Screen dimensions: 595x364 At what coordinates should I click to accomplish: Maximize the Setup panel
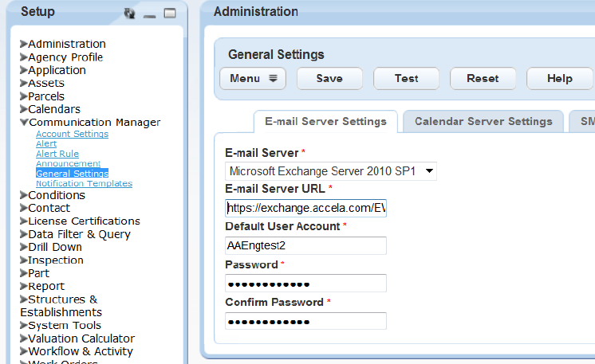(x=169, y=13)
